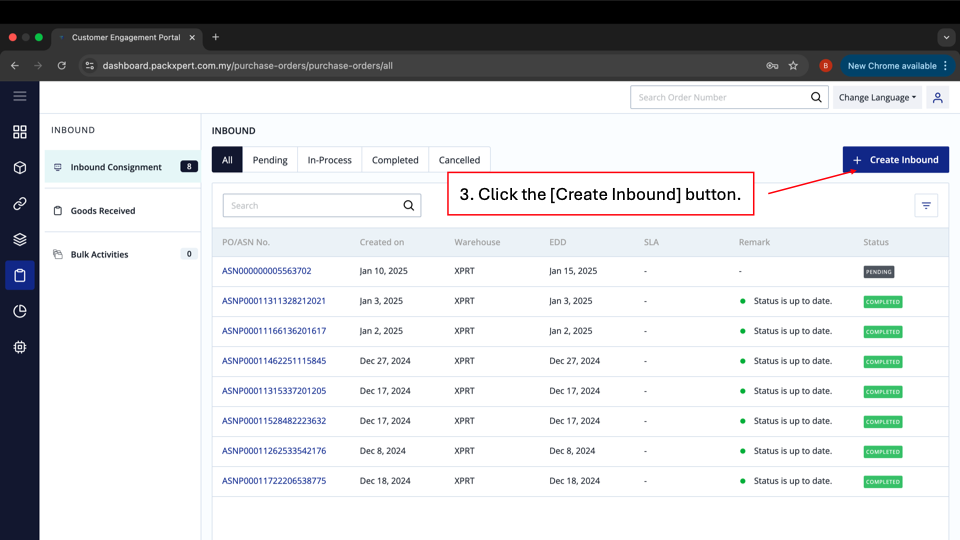Open order ASNP00011315337201205

click(274, 391)
